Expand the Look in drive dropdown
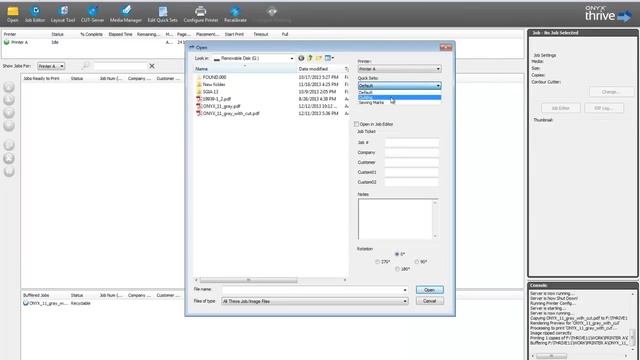The image size is (640, 360). tap(291, 58)
